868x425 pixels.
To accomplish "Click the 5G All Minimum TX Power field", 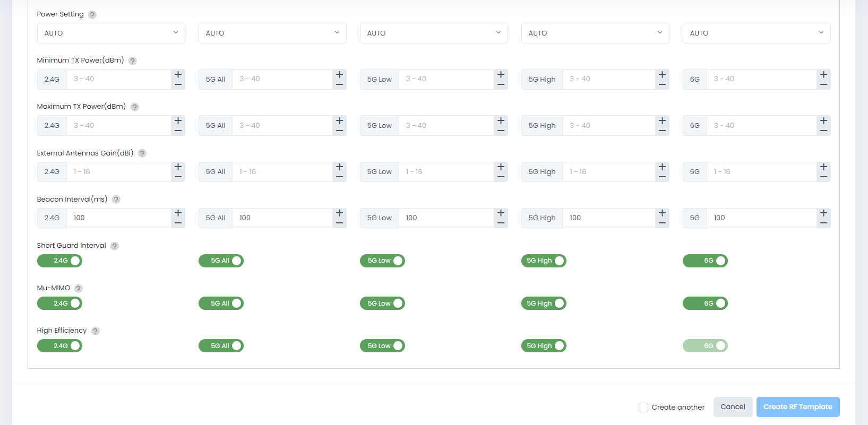I will pyautogui.click(x=282, y=79).
